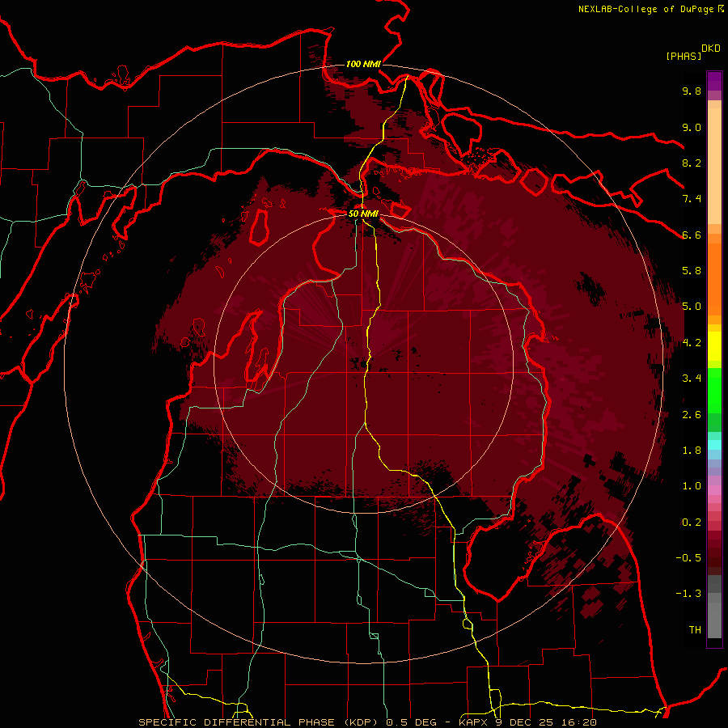Click the 6.6 value on the scale

[x=692, y=235]
